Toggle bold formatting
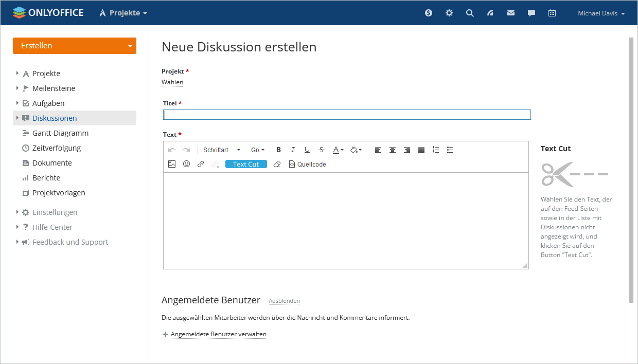This screenshot has width=638, height=364. click(278, 150)
